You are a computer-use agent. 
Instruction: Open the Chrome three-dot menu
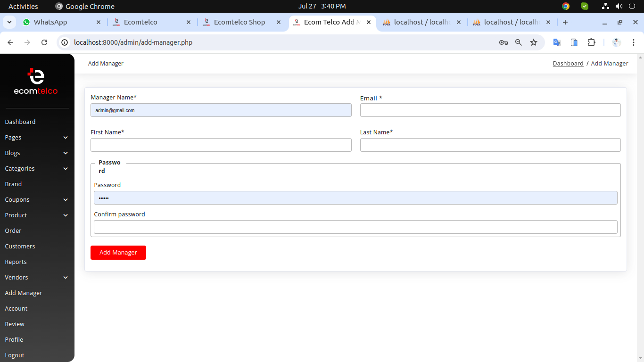coord(634,42)
